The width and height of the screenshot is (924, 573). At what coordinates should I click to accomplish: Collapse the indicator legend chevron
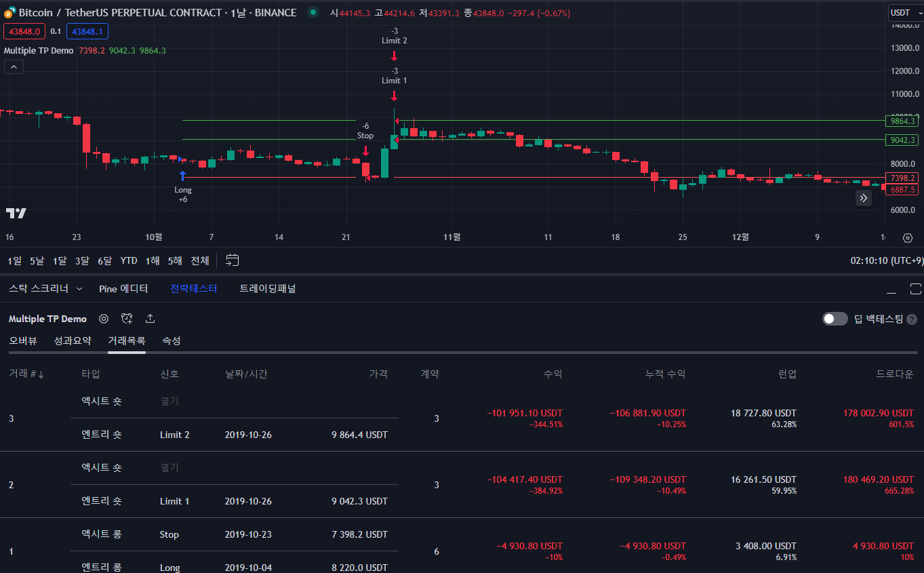point(14,67)
